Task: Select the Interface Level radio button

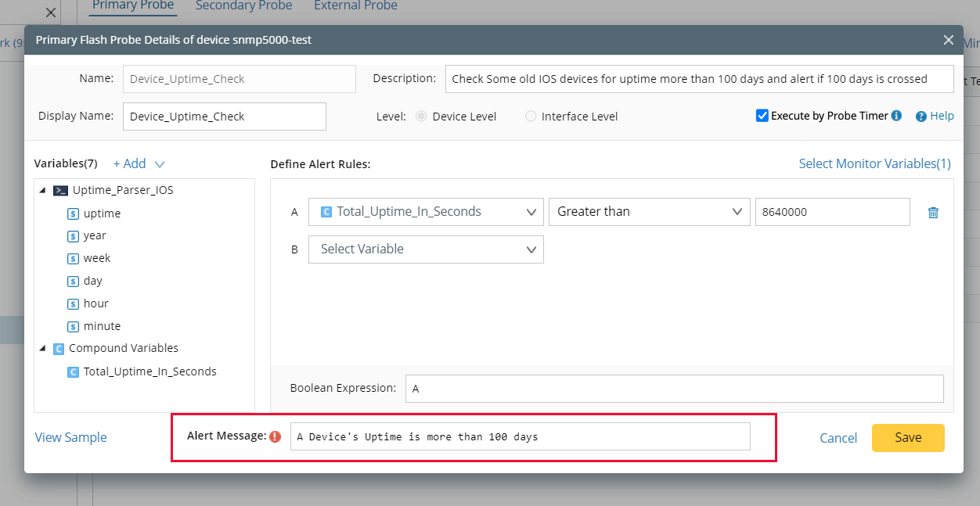Action: (531, 116)
